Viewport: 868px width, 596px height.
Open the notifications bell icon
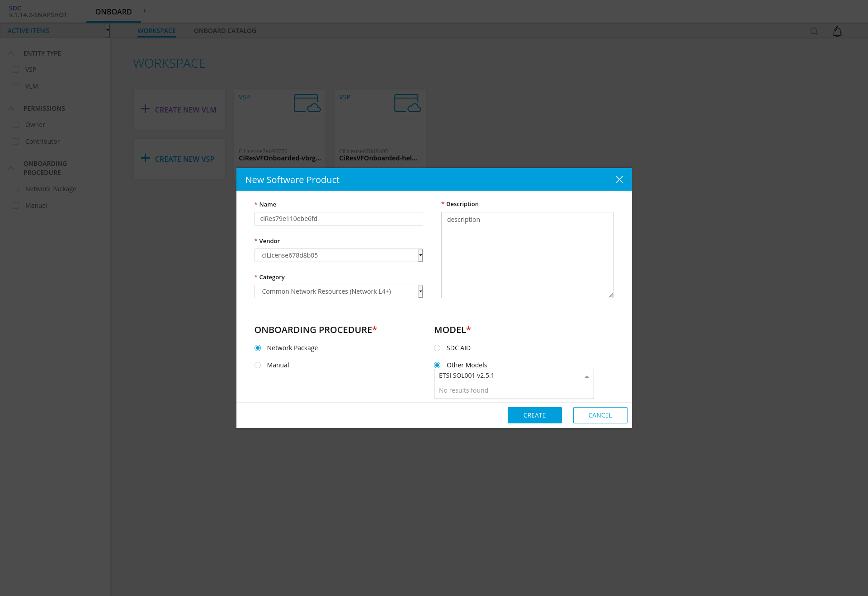click(x=837, y=32)
